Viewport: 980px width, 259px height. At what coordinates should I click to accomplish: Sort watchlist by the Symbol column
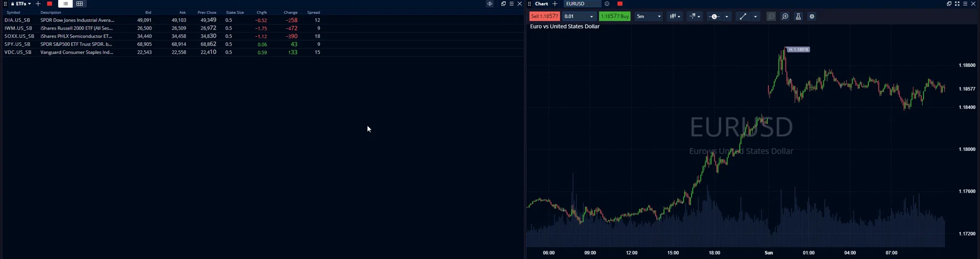coord(13,12)
